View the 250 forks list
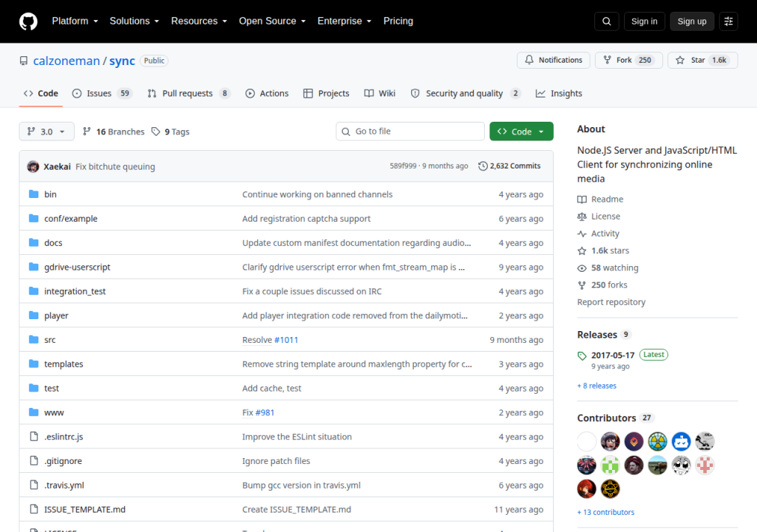 602,284
